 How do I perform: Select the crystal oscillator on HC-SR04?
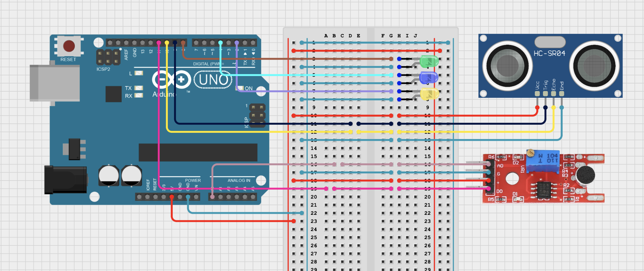[550, 42]
